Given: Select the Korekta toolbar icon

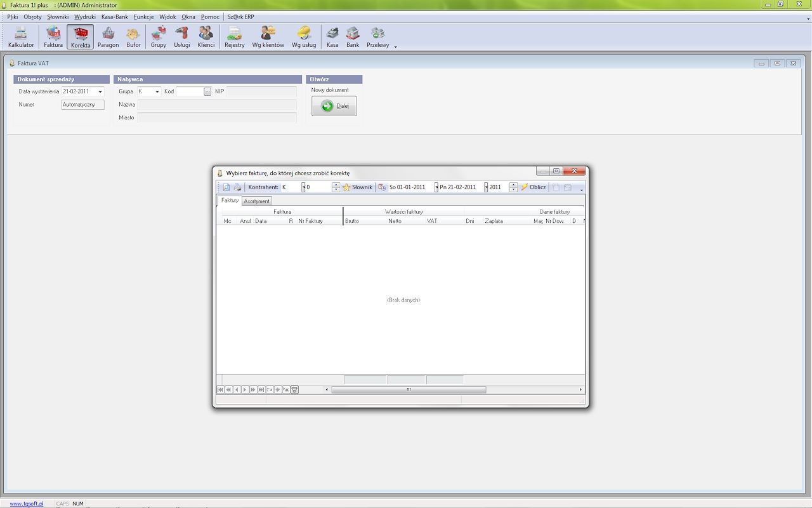Looking at the screenshot, I should [x=81, y=37].
